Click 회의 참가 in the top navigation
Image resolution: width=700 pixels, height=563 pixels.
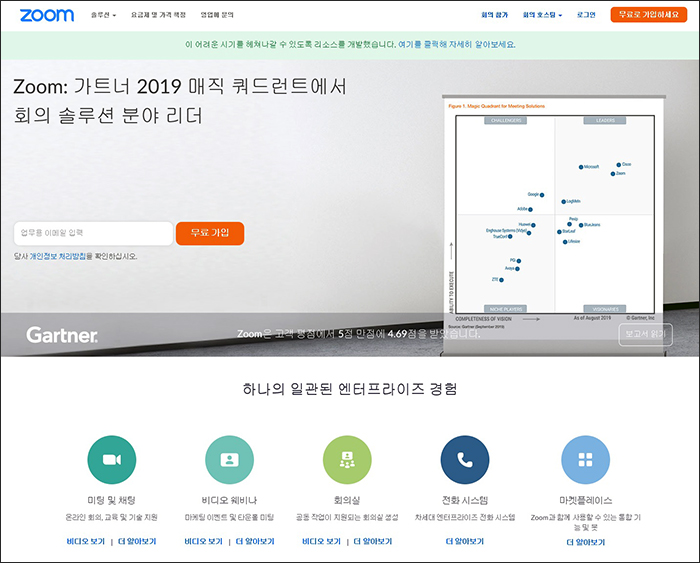click(495, 15)
